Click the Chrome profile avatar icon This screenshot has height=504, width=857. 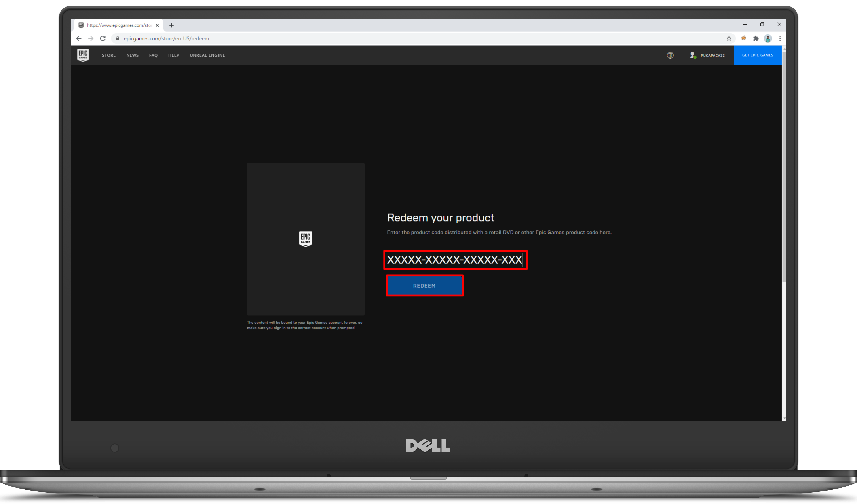point(768,38)
